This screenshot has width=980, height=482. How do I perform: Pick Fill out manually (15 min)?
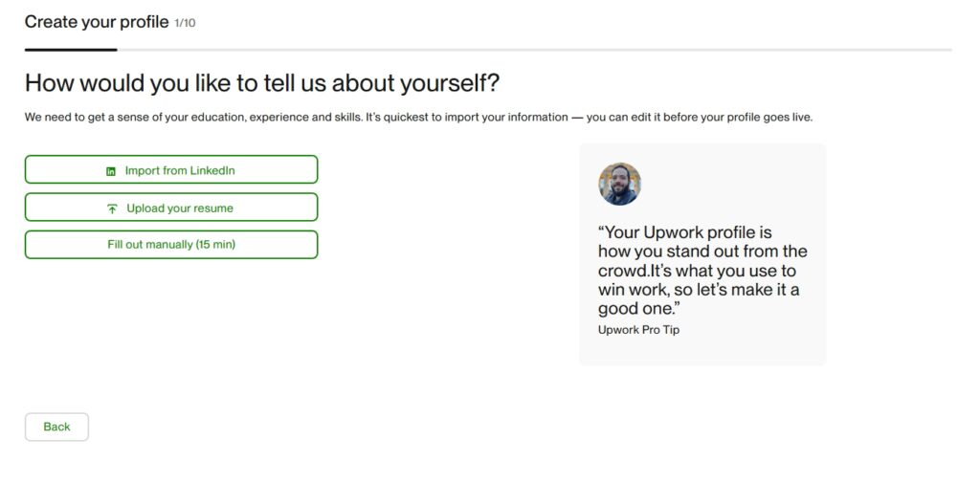(171, 245)
